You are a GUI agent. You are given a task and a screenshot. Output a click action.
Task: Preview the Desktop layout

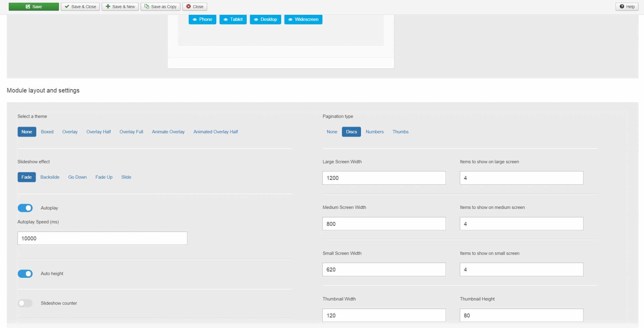pos(265,19)
